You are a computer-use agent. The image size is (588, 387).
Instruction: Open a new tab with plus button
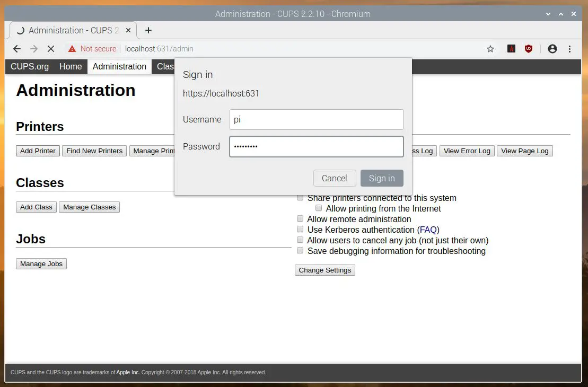[148, 30]
